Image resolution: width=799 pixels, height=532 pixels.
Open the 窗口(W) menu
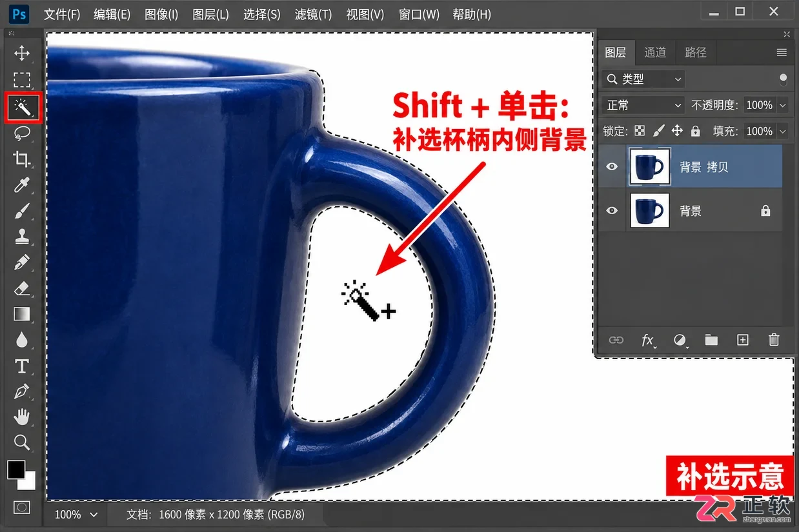click(419, 14)
